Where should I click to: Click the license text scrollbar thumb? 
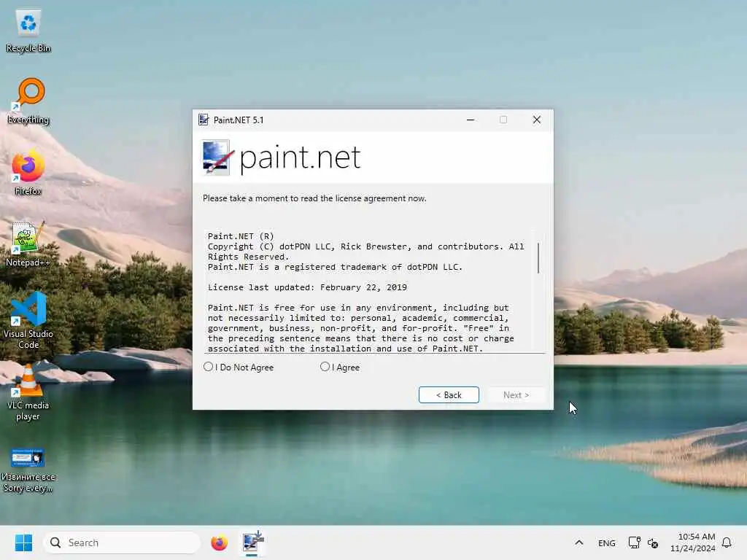point(538,258)
